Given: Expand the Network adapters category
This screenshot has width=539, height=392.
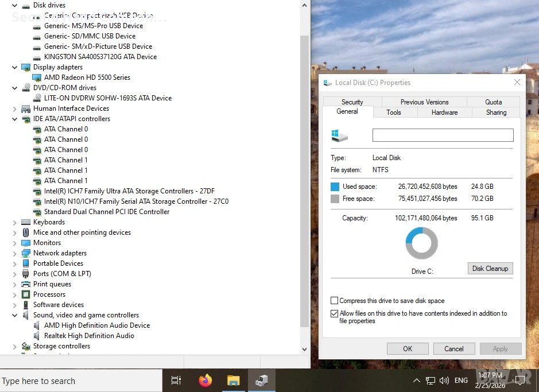Looking at the screenshot, I should pyautogui.click(x=15, y=253).
